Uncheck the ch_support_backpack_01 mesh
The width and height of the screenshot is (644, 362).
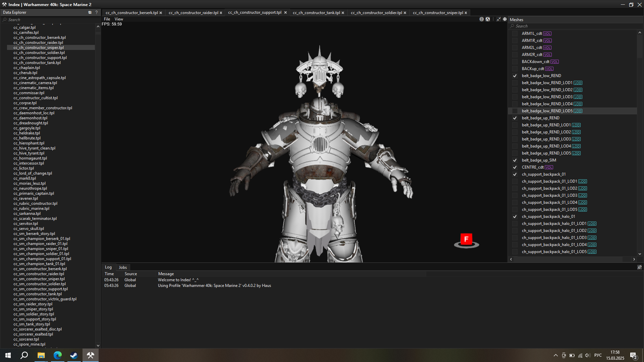coord(515,174)
